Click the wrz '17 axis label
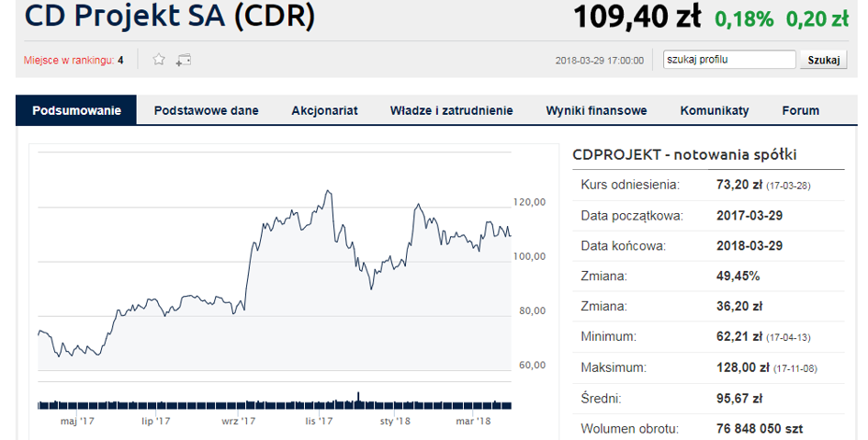The height and width of the screenshot is (440, 868). click(239, 422)
